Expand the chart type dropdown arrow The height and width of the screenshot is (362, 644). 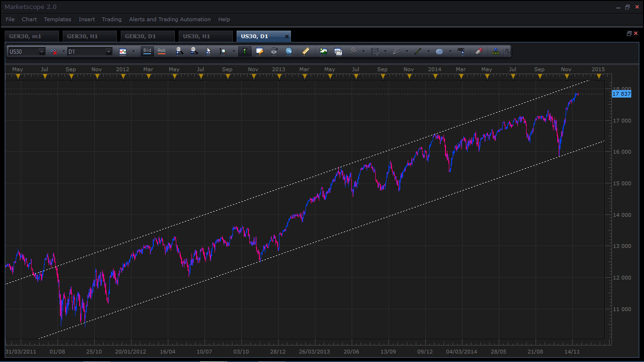pos(133,51)
